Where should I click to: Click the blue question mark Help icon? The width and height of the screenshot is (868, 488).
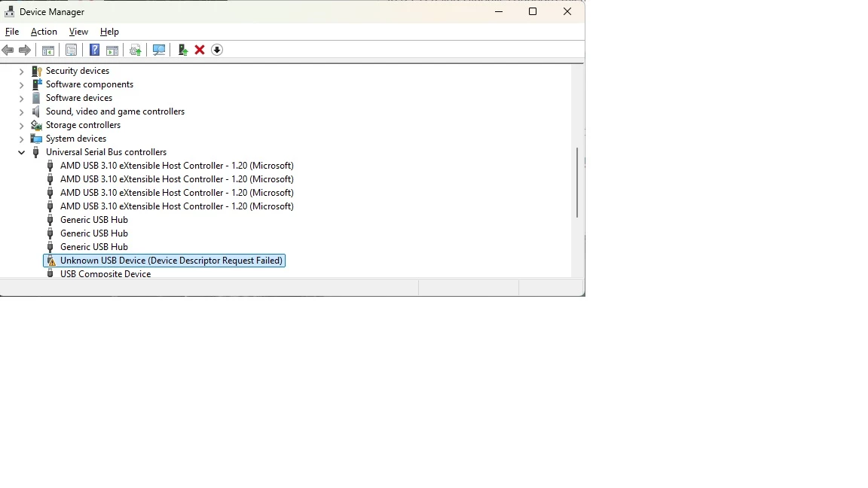click(x=95, y=50)
